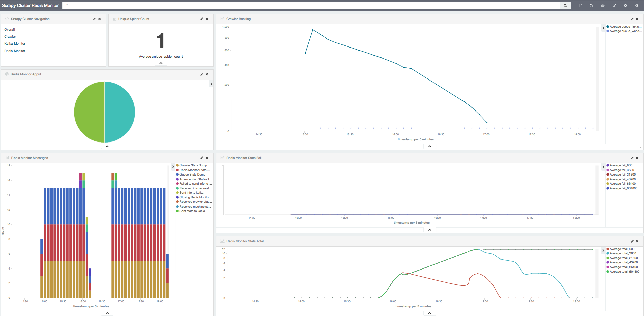Create a new dashboard via toolbar icon

[x=580, y=6]
